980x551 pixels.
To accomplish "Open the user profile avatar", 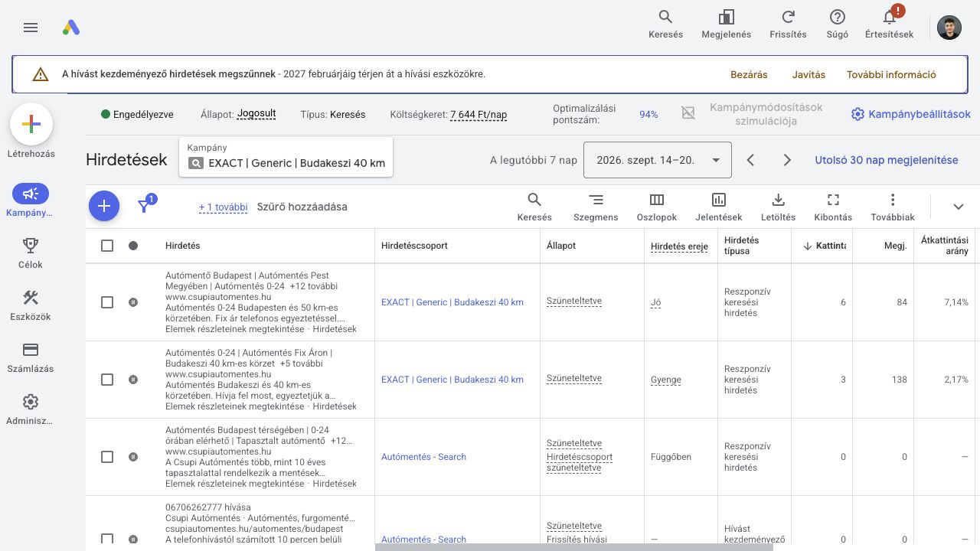I will click(949, 28).
